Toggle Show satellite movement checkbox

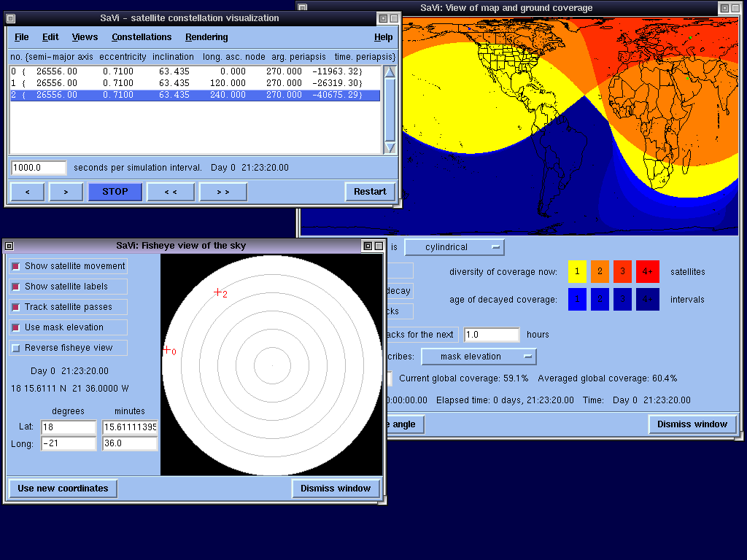[16, 266]
